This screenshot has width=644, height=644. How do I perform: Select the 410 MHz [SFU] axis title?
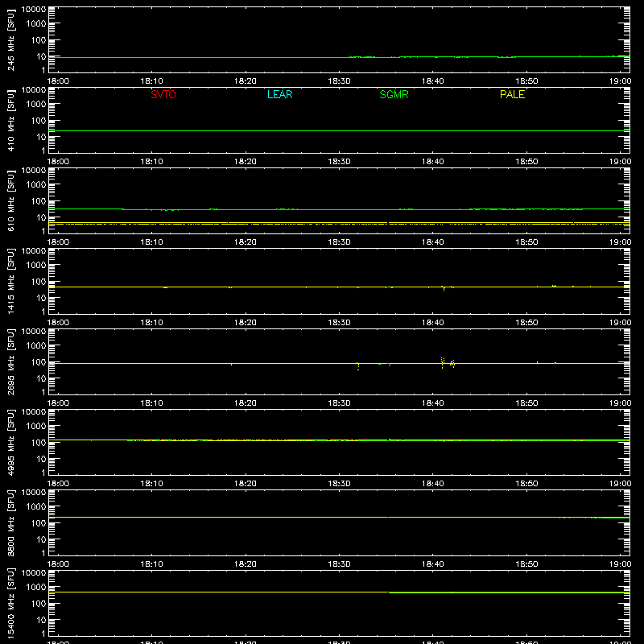10,121
